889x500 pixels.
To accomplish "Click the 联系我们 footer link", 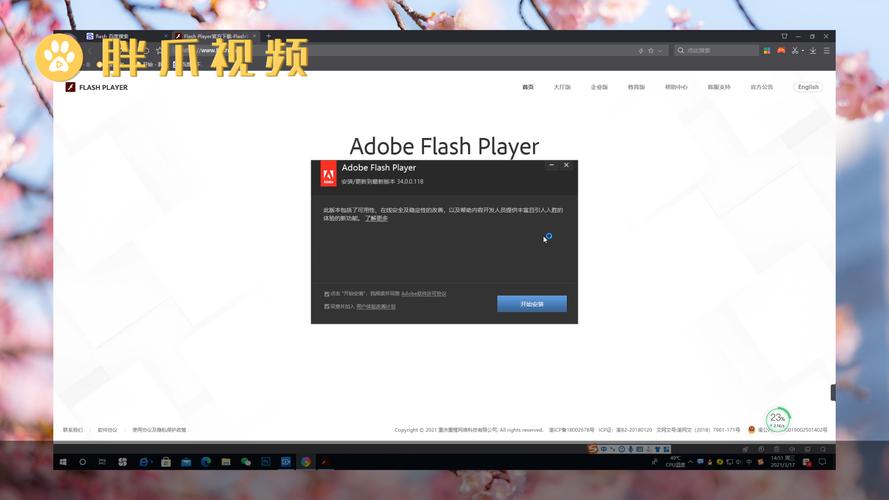I will (x=73, y=430).
